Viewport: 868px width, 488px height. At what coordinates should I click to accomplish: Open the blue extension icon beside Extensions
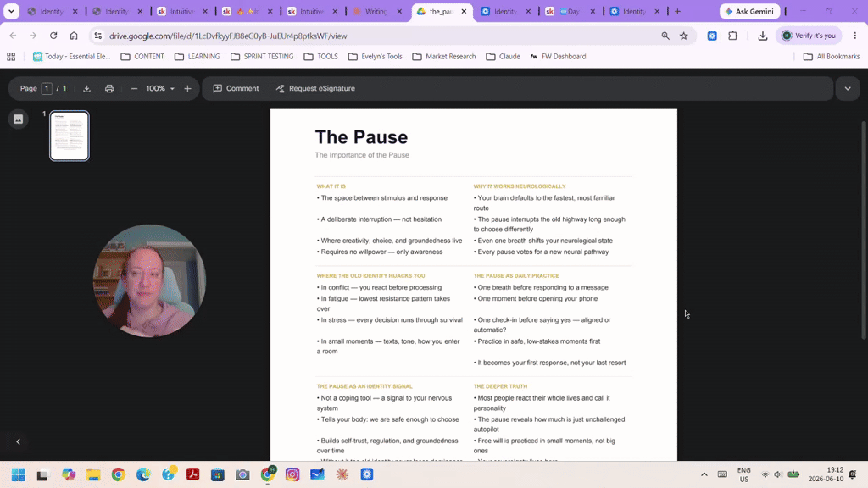click(712, 36)
